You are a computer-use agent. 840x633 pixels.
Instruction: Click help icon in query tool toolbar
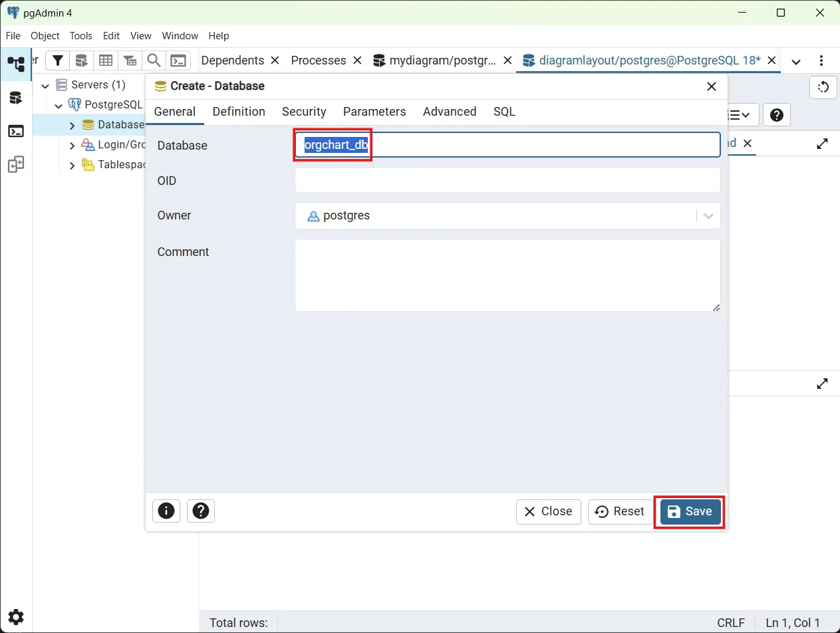point(776,115)
